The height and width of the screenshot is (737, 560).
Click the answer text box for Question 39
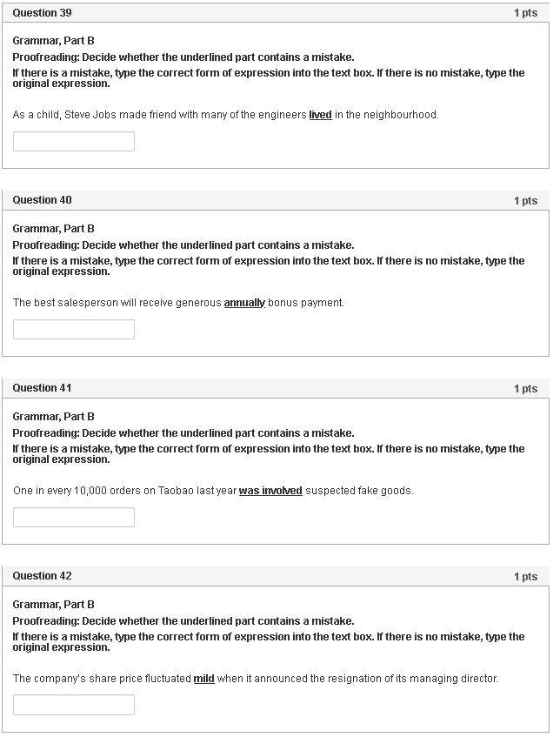tap(73, 140)
